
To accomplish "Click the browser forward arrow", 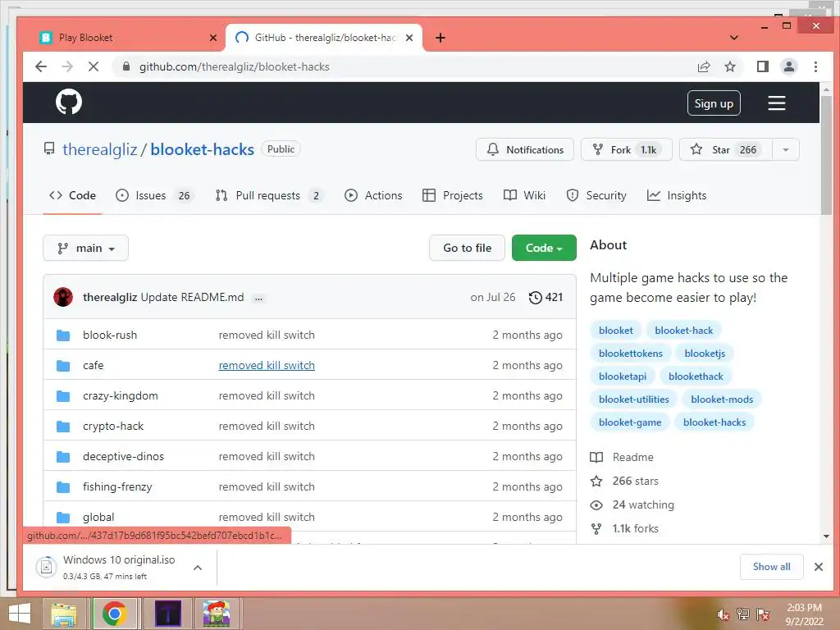I will (67, 66).
